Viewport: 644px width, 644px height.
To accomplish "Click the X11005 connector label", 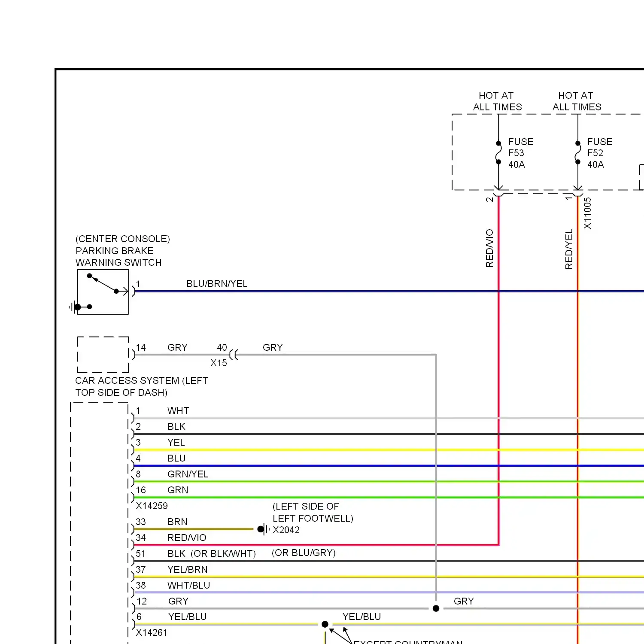I will (x=587, y=213).
